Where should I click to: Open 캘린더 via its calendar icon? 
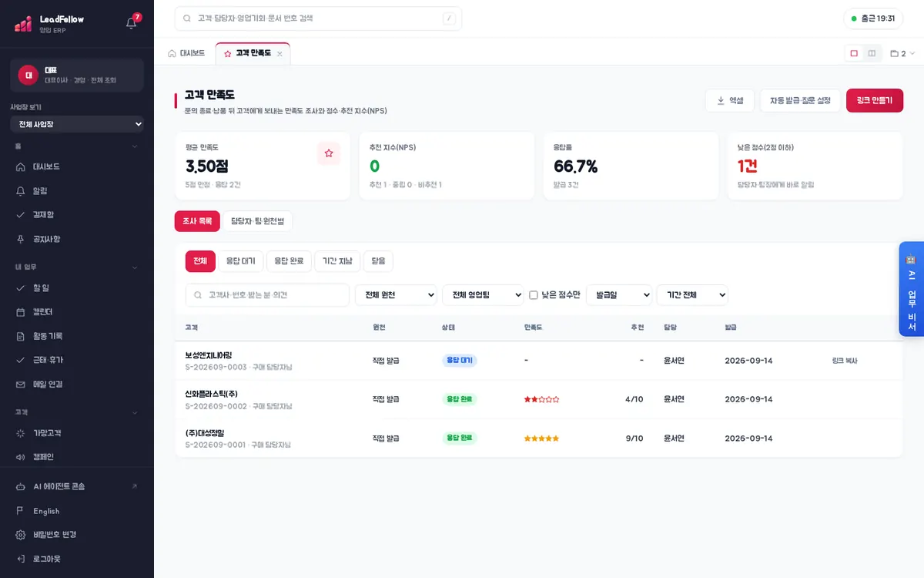click(x=21, y=312)
